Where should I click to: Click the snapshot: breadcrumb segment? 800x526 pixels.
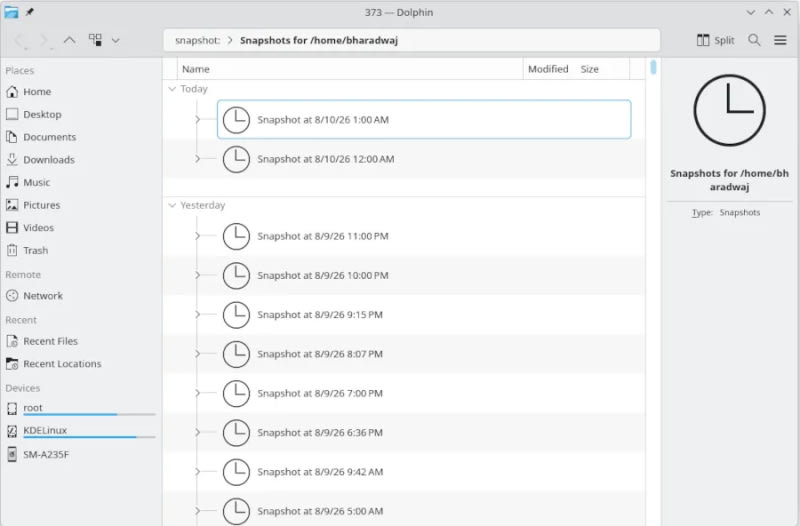click(197, 40)
